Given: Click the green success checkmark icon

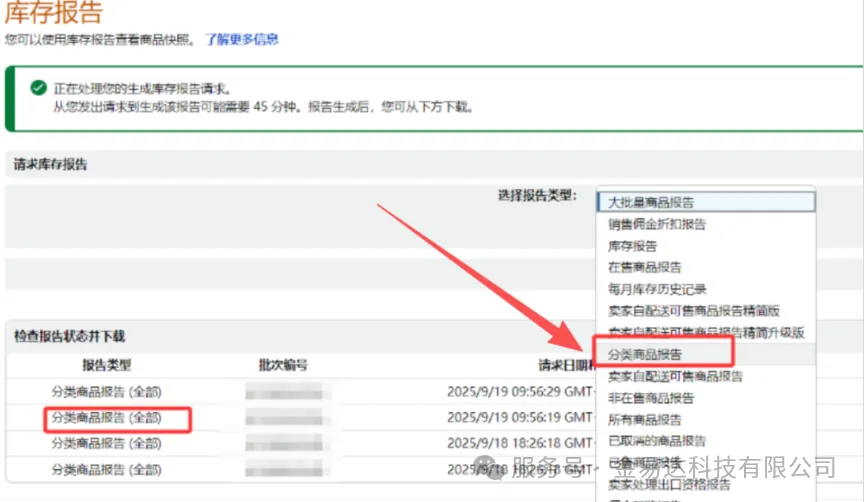Looking at the screenshot, I should point(39,88).
